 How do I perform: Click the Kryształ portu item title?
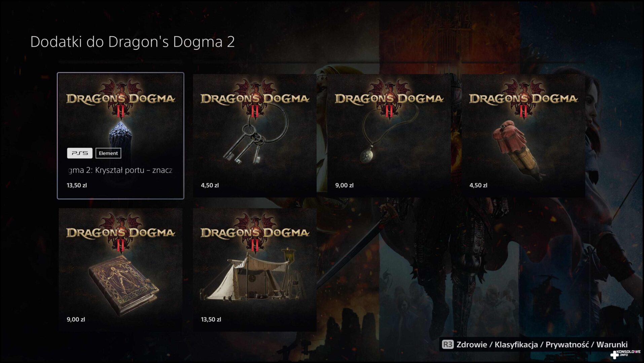click(x=120, y=170)
